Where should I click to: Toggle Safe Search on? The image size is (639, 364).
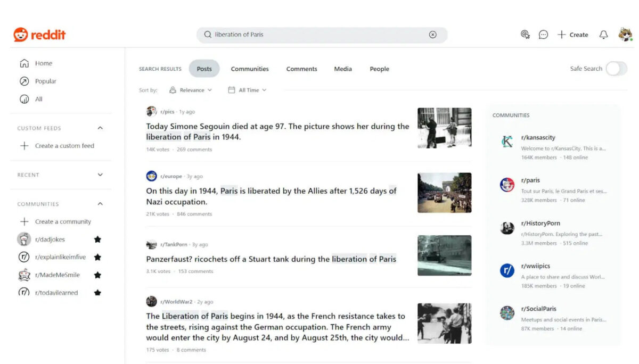point(617,69)
